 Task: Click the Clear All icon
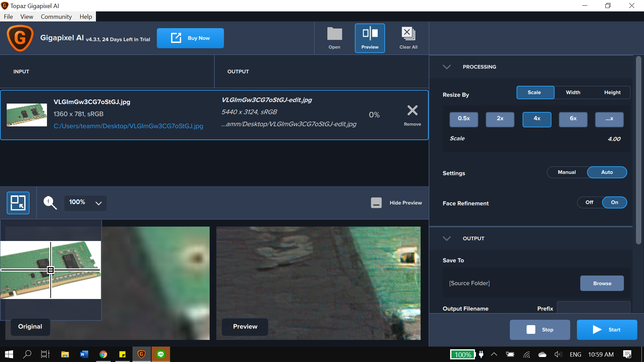pos(408,38)
